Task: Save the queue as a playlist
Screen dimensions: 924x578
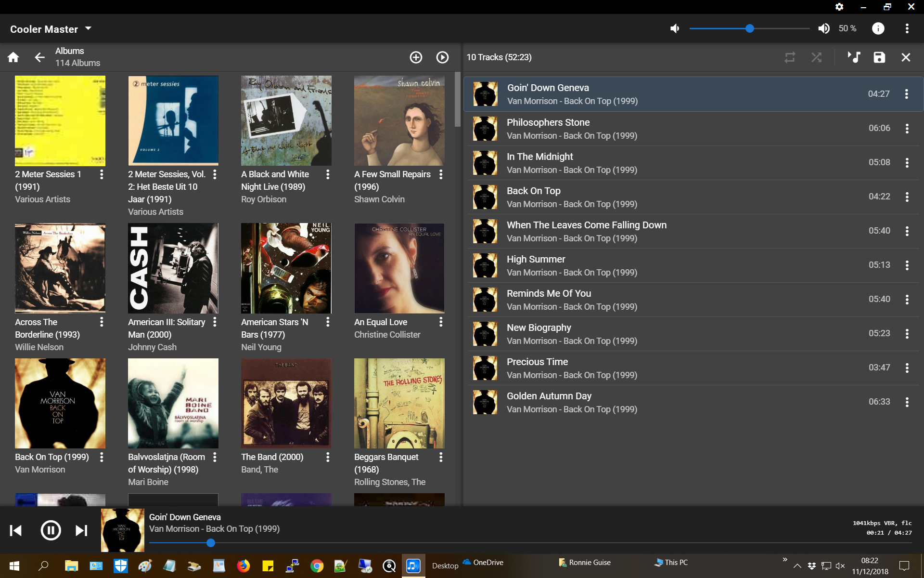Action: pyautogui.click(x=879, y=57)
